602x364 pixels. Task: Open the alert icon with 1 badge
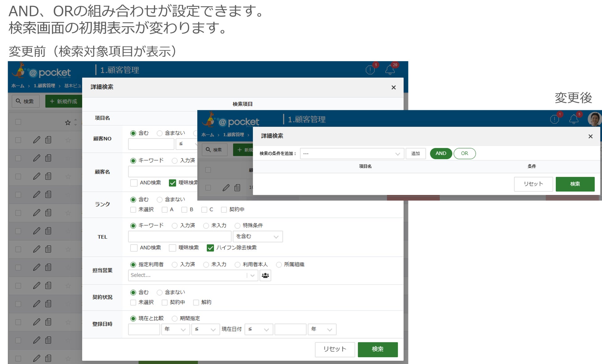click(x=370, y=70)
